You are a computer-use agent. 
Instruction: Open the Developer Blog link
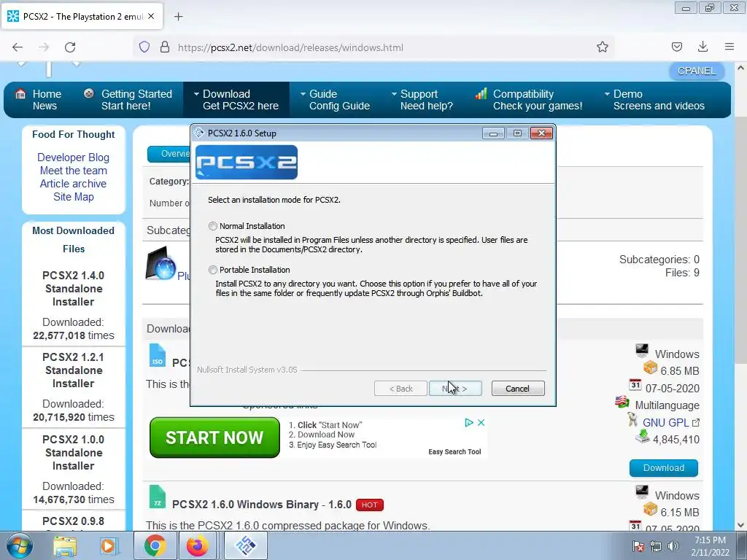click(74, 157)
